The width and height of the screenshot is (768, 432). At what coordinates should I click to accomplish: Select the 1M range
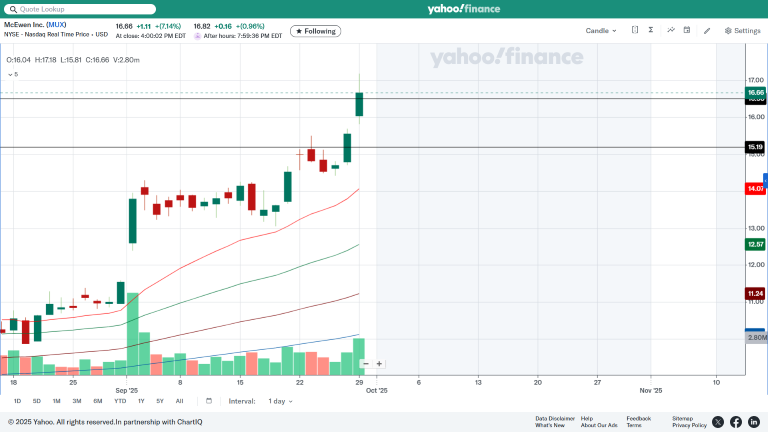[56, 401]
